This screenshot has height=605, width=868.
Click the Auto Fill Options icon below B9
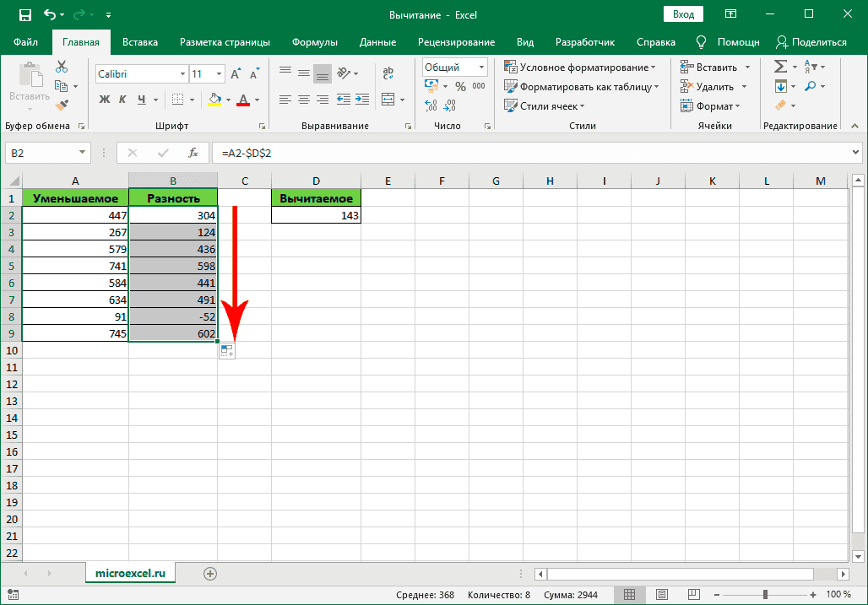coord(226,351)
